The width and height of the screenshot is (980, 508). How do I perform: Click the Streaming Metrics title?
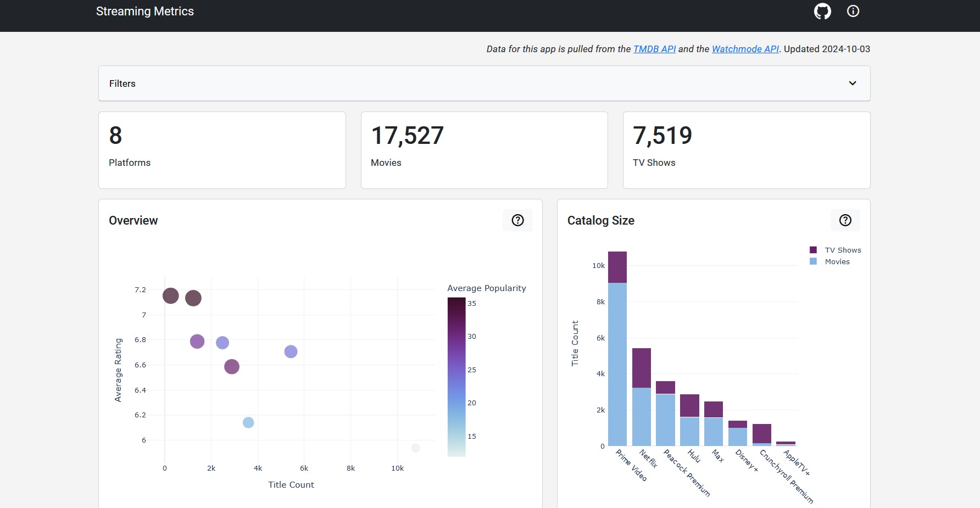(145, 12)
